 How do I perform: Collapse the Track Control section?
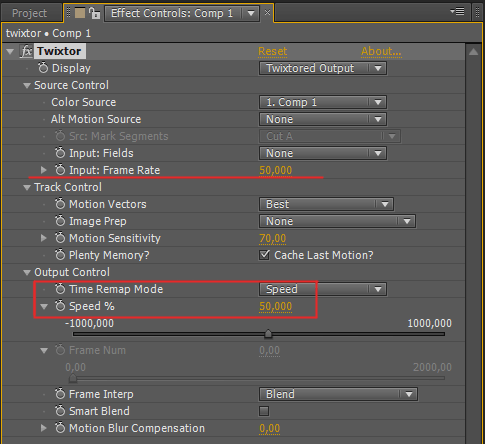pyautogui.click(x=27, y=188)
